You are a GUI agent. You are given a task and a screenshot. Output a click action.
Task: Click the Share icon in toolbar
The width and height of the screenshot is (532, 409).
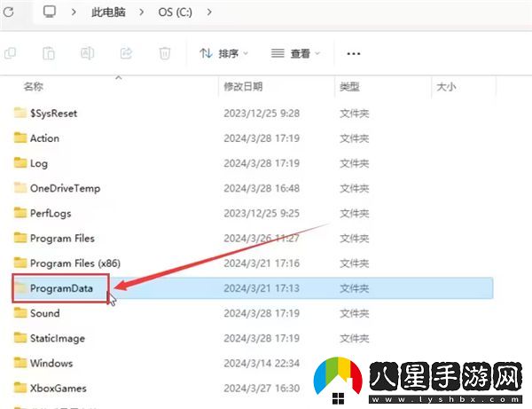pyautogui.click(x=126, y=53)
